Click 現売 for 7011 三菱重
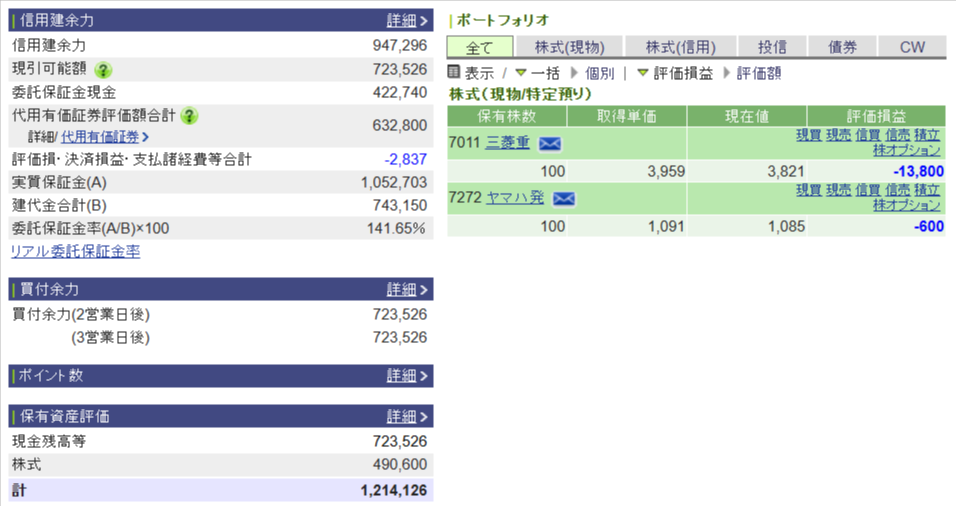Screen dimensions: 956x506 point(838,135)
